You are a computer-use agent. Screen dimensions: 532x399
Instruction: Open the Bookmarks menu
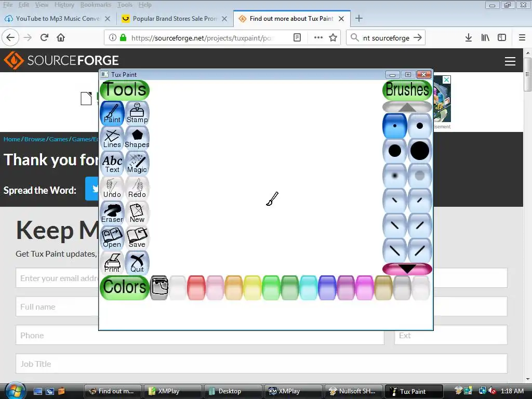pos(96,5)
